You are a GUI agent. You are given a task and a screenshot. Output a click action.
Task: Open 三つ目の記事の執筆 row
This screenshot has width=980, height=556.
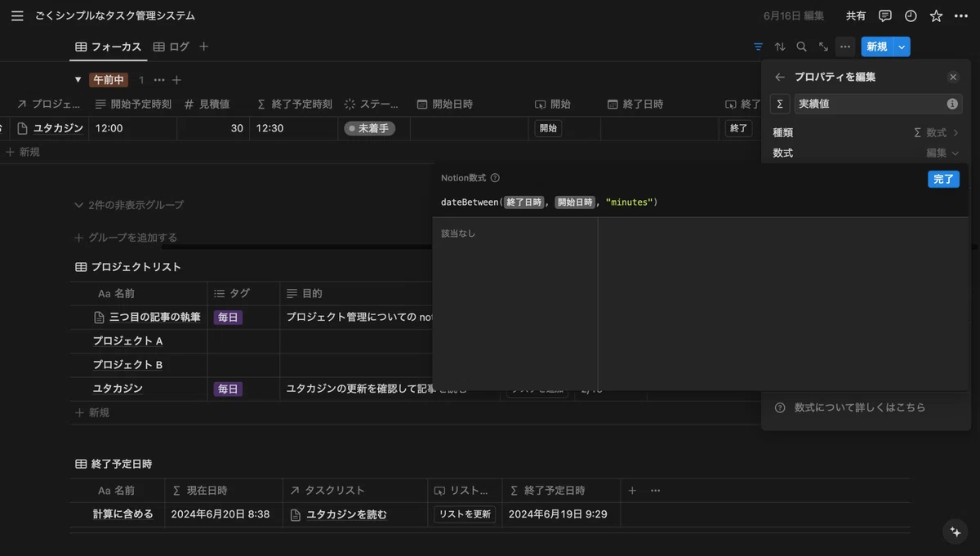(x=154, y=317)
